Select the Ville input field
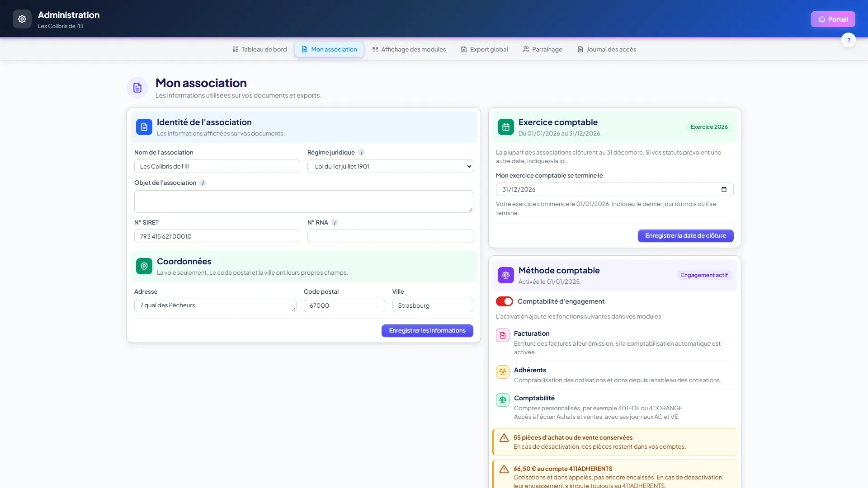The height and width of the screenshot is (488, 868). point(433,306)
